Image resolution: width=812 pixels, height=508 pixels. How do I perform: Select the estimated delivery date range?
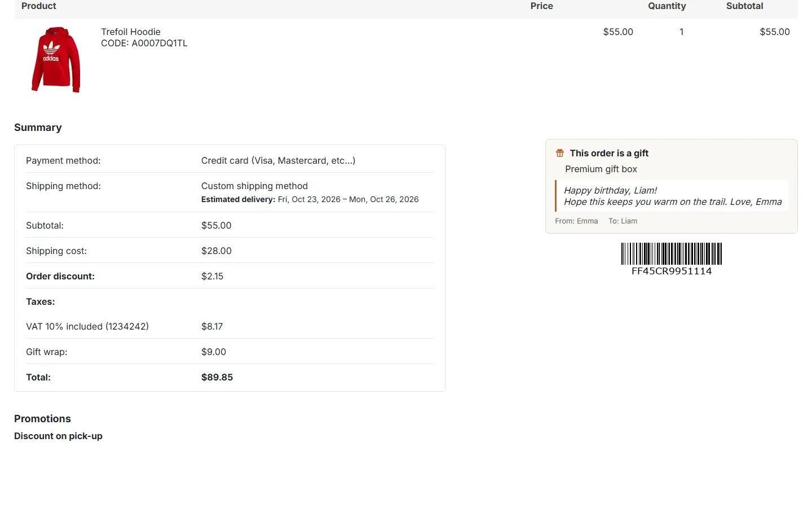[348, 199]
